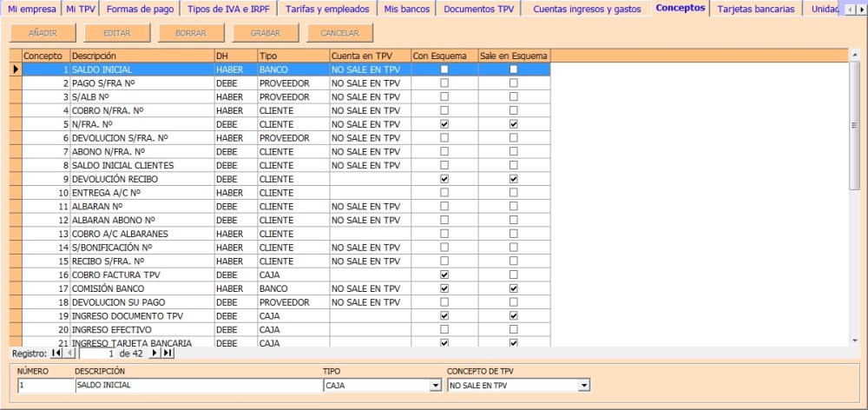
Task: Jump to the last record in navigator
Action: [x=168, y=354]
